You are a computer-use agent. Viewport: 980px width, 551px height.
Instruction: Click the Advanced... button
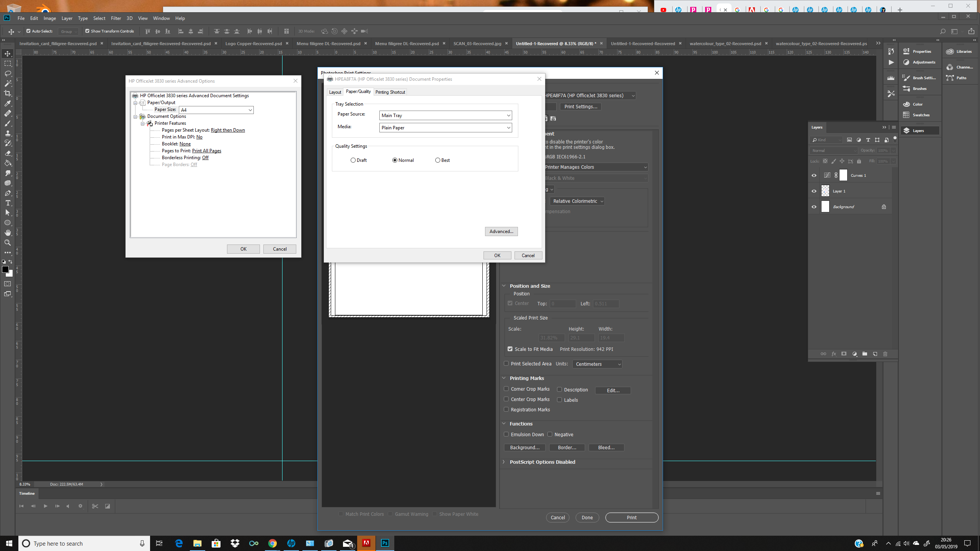pyautogui.click(x=501, y=231)
